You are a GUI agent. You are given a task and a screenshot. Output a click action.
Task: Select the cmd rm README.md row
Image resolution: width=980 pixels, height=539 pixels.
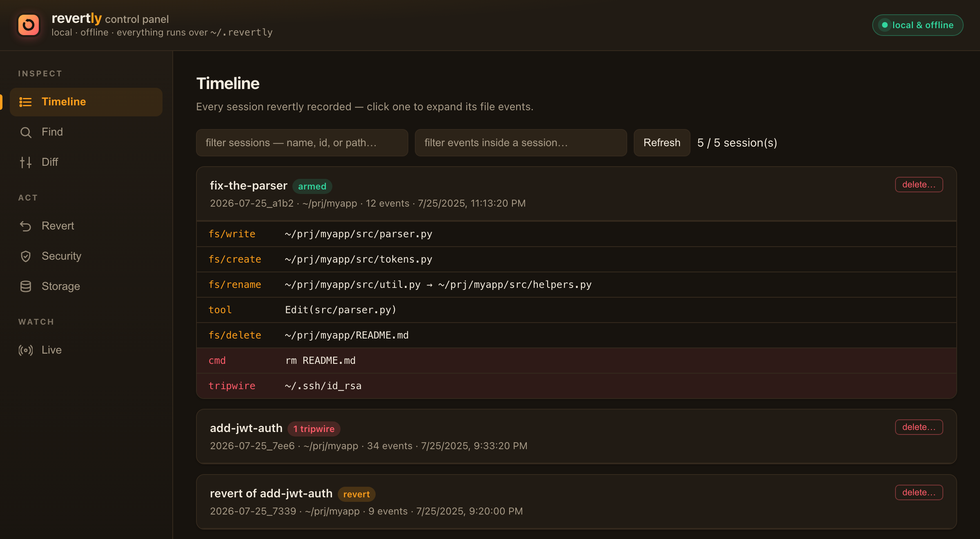click(576, 361)
